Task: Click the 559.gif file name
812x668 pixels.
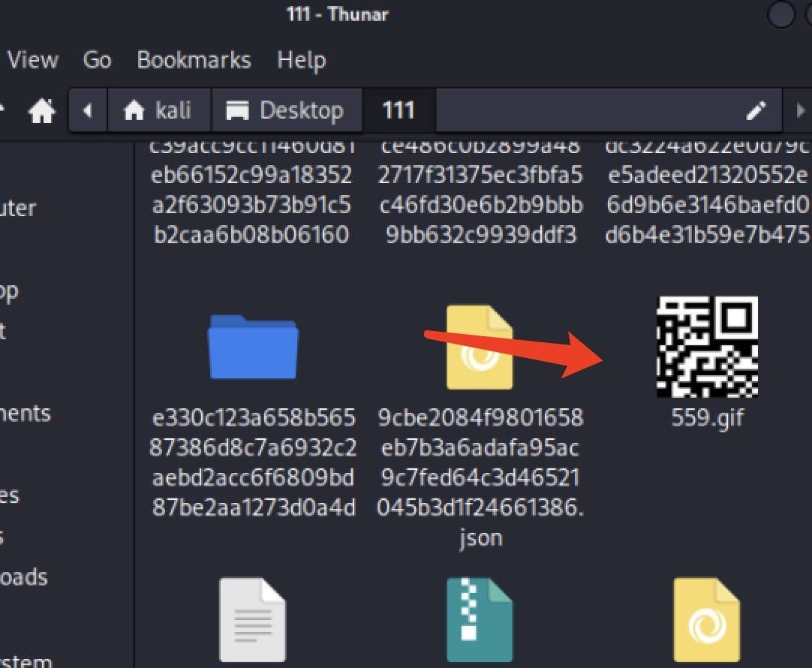Action: 708,417
